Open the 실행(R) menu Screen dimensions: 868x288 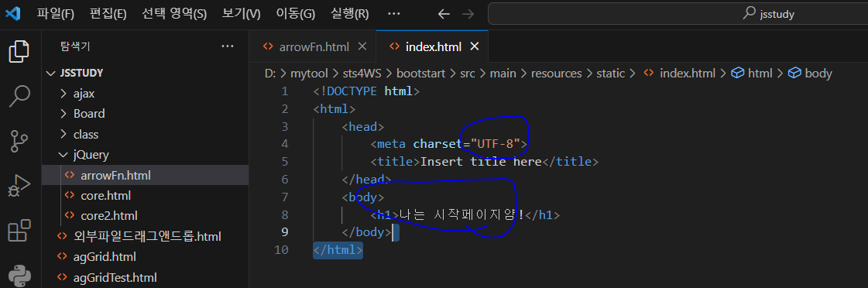[349, 14]
